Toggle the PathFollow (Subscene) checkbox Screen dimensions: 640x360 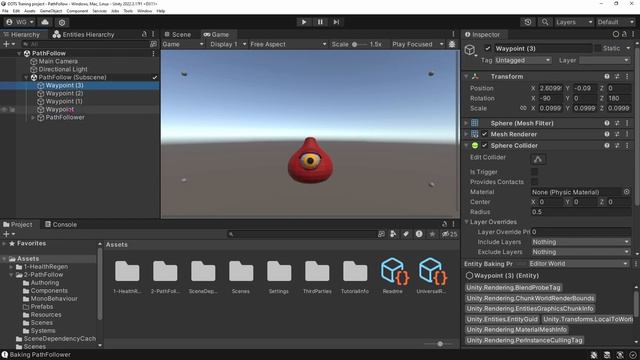coord(155,78)
